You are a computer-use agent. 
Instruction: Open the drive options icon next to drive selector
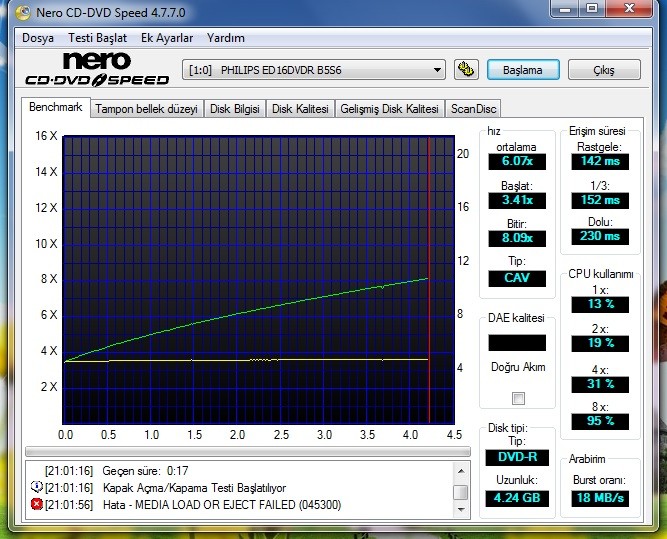click(466, 69)
